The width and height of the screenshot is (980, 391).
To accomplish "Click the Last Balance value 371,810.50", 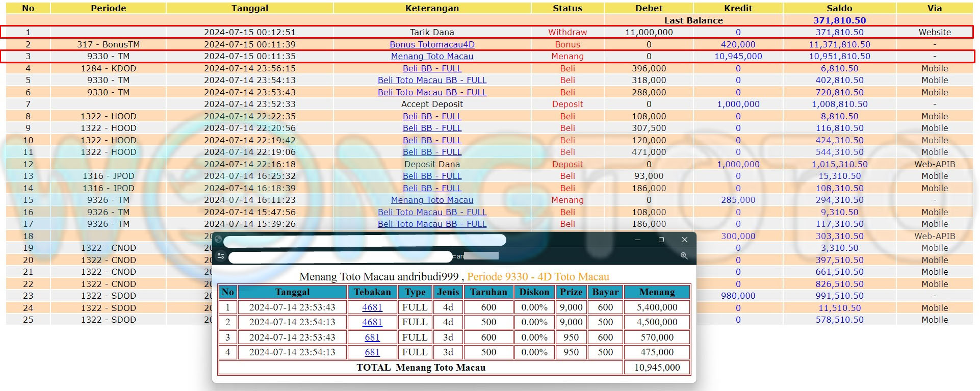I will point(839,20).
